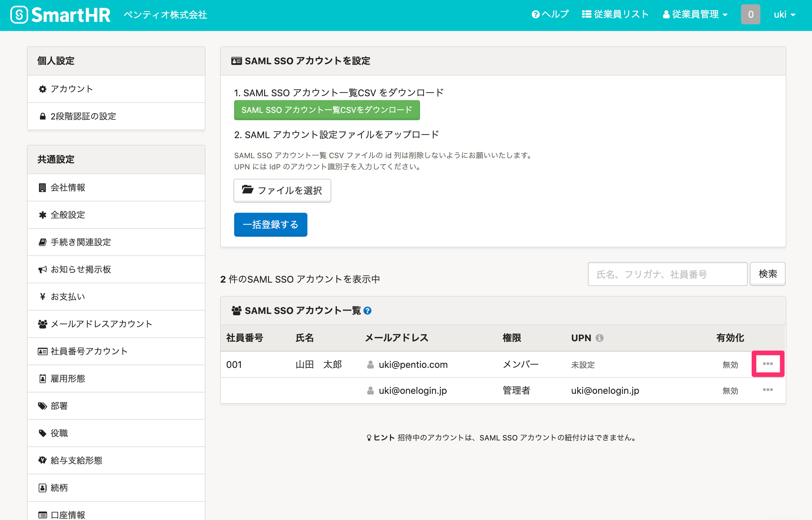Click the users icon beside メールアドレスアカウント
This screenshot has width=812, height=520.
[x=43, y=324]
